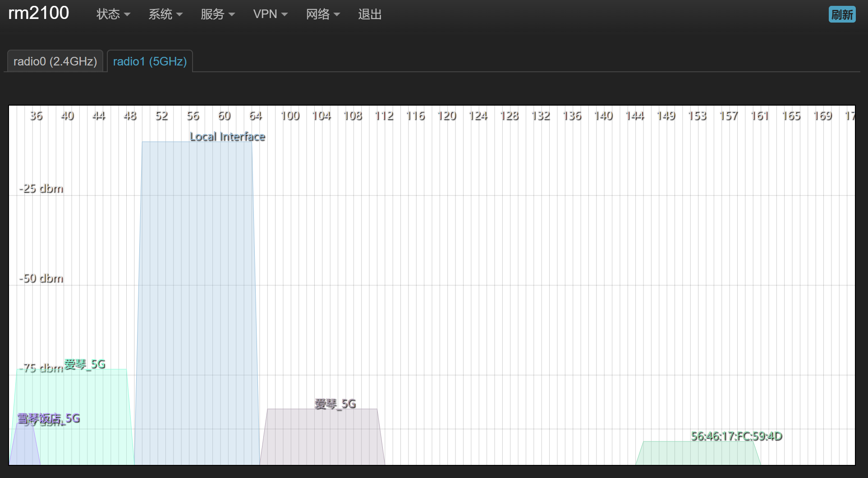Click the rm2100 hostname title
Image resolution: width=868 pixels, height=478 pixels.
point(39,13)
